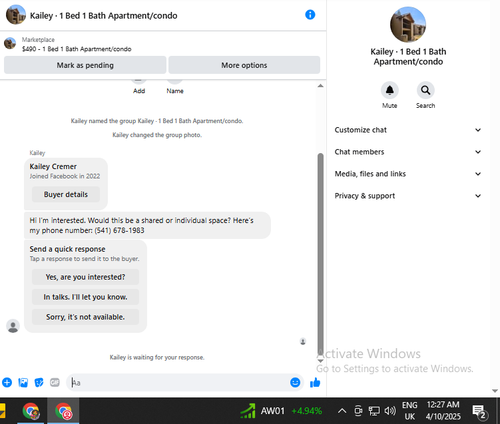Click the Mute bell icon
This screenshot has height=424, width=500.
coord(390,90)
